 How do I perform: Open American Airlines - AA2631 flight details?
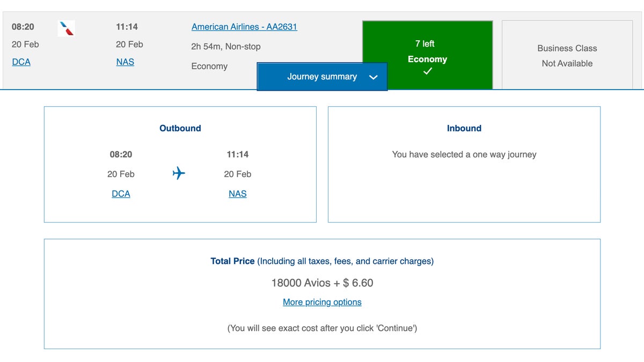click(x=244, y=26)
